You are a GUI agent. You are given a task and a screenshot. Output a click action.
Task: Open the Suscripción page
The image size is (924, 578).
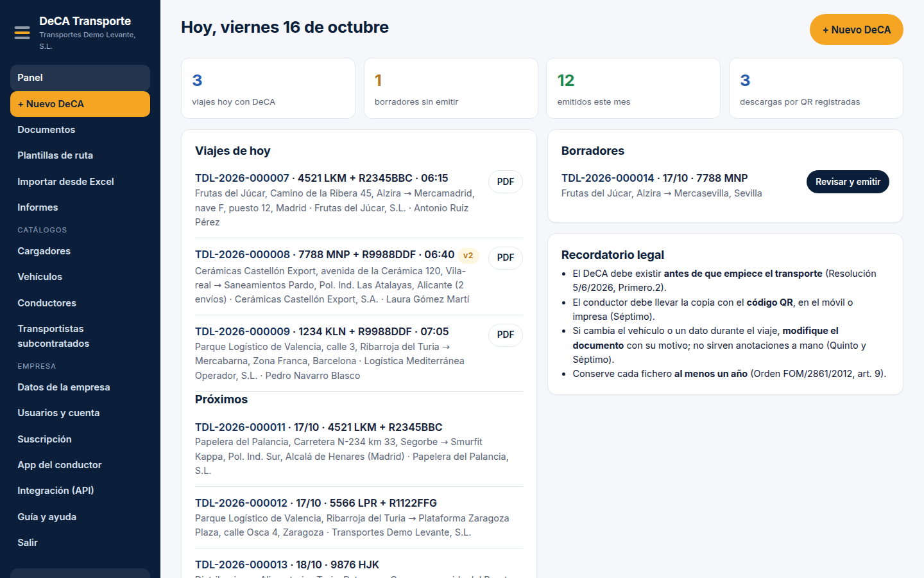pyautogui.click(x=80, y=439)
